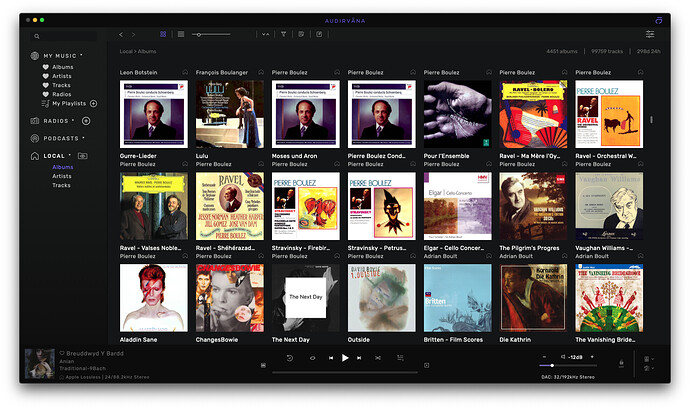Select Tracks under Local
This screenshot has height=409, width=690.
(x=61, y=185)
